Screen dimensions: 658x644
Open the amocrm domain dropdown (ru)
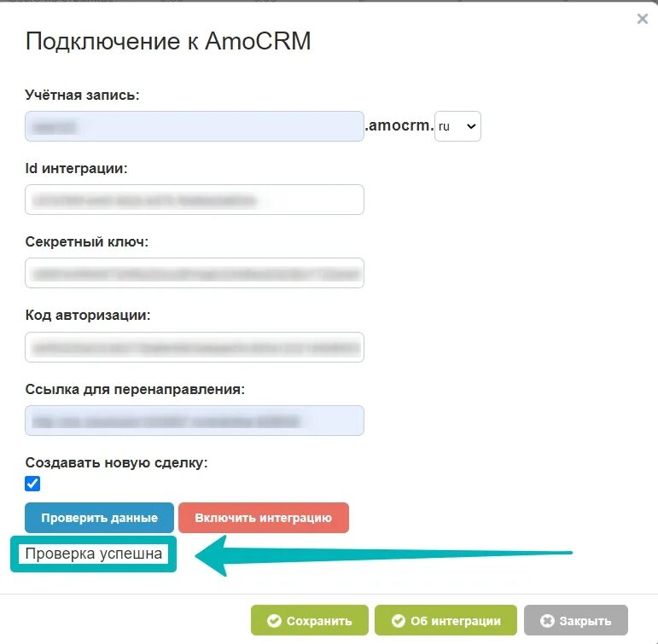457,126
